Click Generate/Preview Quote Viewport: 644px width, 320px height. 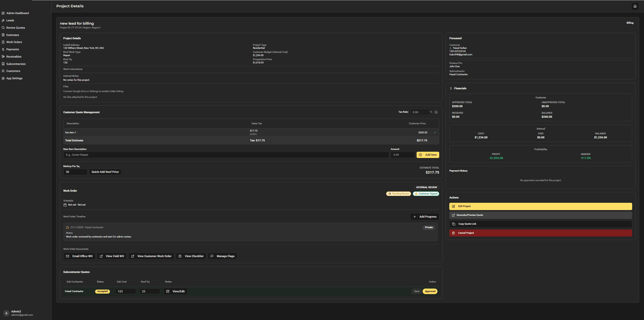pos(541,215)
